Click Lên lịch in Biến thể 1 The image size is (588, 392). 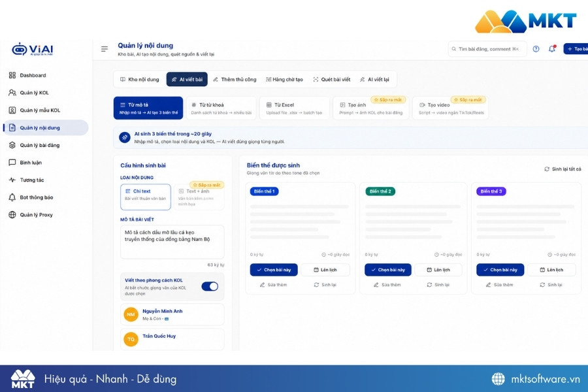(x=325, y=270)
